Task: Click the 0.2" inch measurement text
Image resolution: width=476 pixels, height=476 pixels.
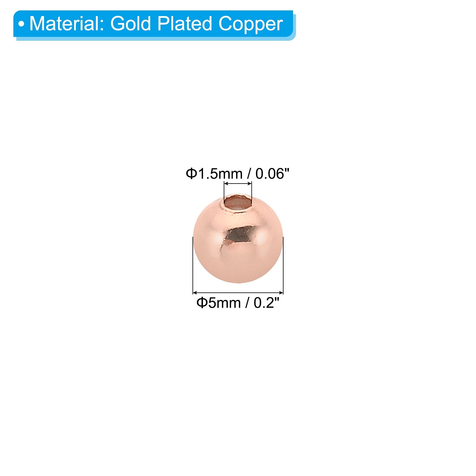Action: tap(266, 303)
